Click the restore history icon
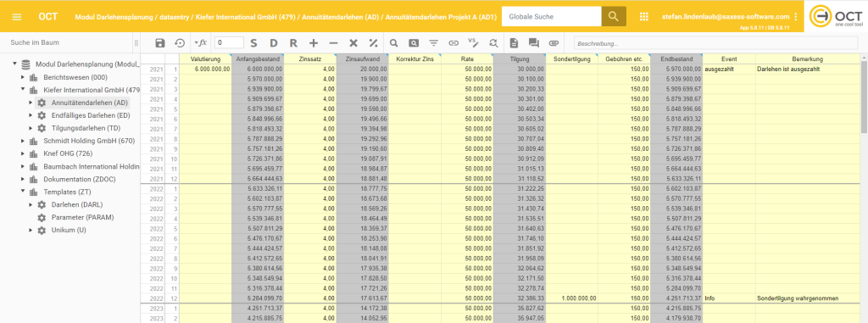 point(180,42)
